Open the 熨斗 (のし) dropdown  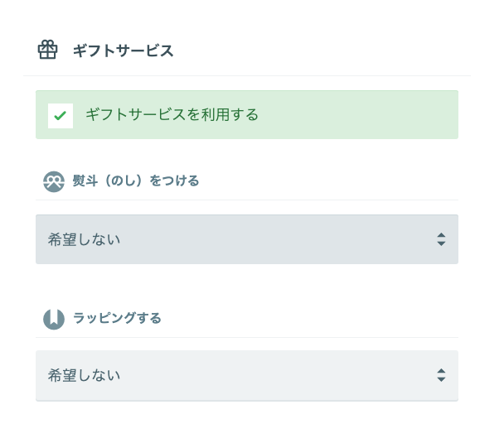click(x=247, y=239)
